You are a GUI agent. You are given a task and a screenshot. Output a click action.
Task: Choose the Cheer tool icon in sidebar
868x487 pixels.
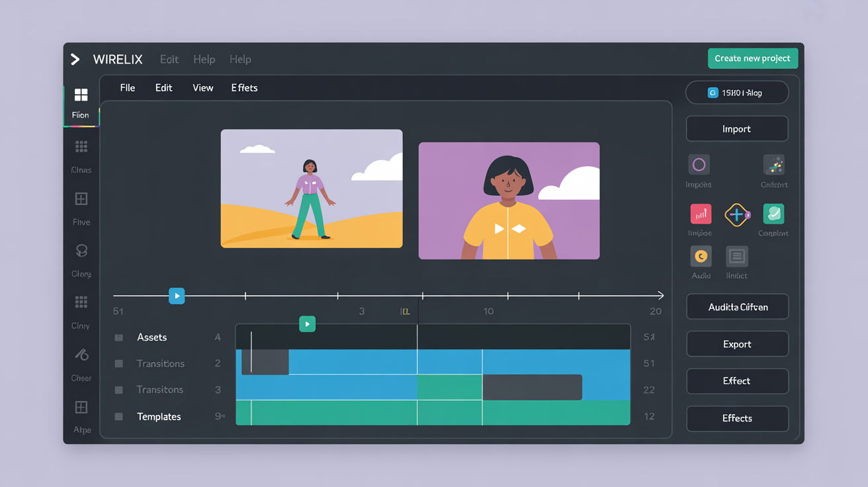81,355
